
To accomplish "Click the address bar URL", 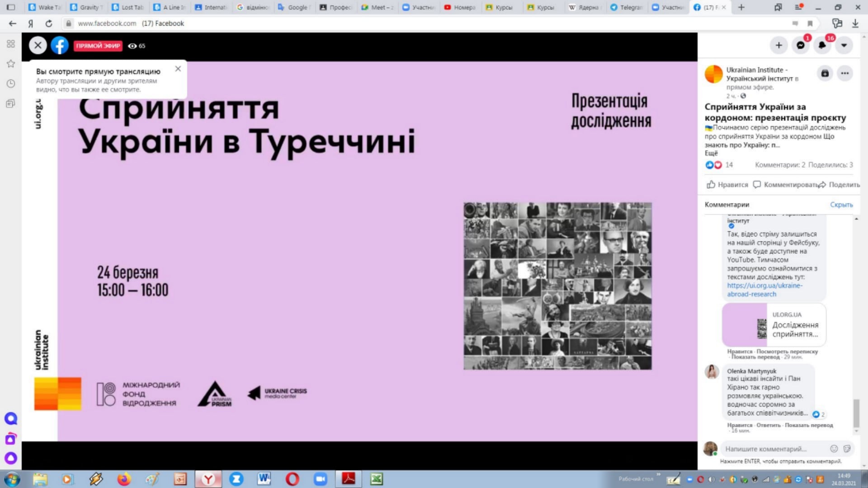I will [x=107, y=23].
